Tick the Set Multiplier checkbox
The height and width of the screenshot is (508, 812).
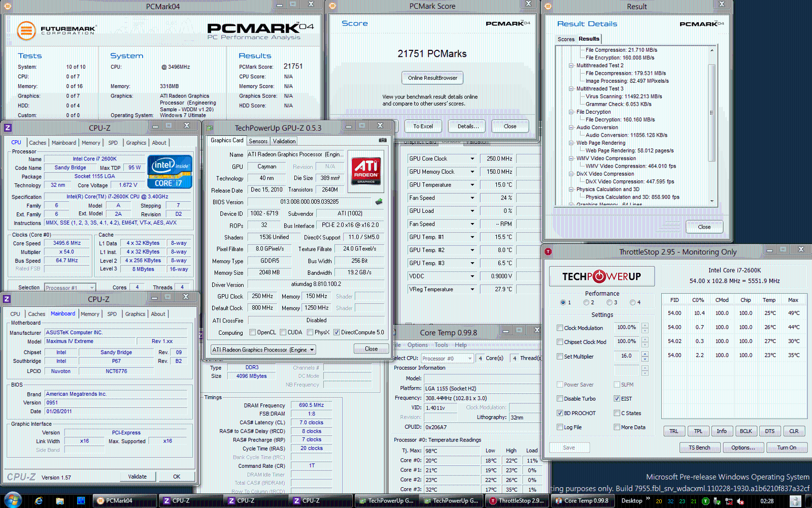click(x=560, y=357)
